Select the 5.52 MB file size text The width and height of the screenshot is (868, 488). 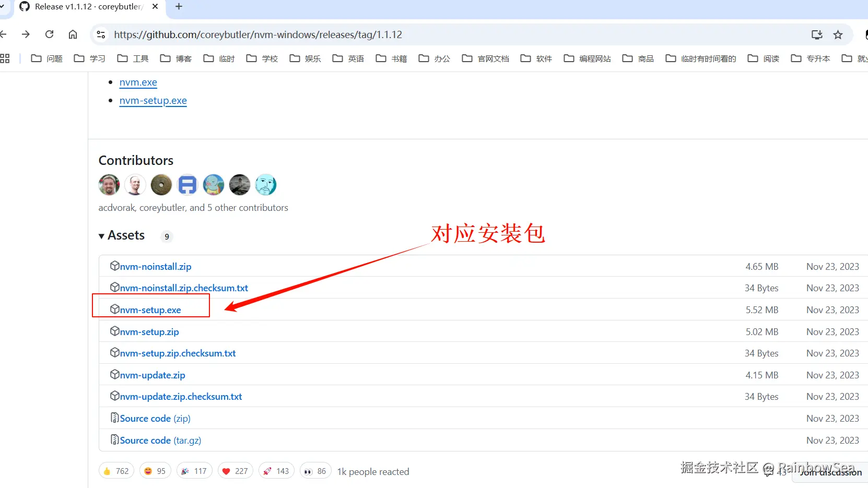point(762,310)
